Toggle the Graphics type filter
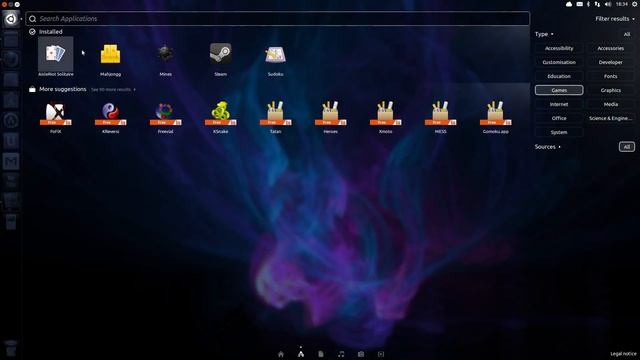The image size is (640, 360). pos(611,90)
